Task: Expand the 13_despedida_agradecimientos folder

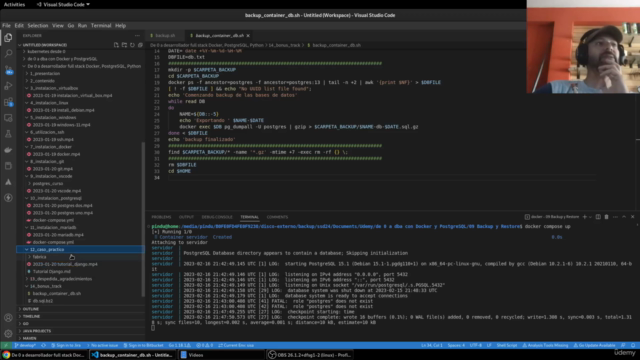Action: tap(60, 279)
